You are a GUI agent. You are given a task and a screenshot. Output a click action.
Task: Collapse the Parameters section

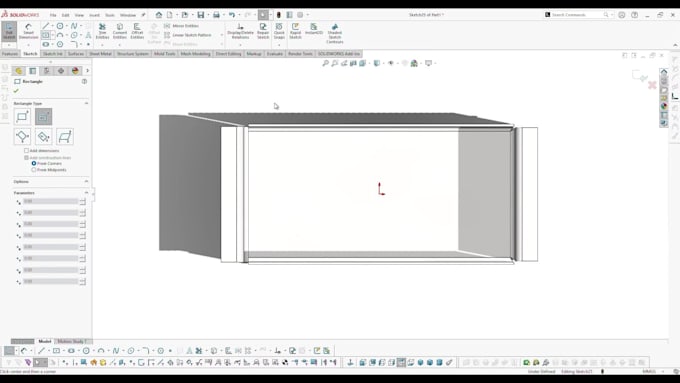pyautogui.click(x=86, y=193)
